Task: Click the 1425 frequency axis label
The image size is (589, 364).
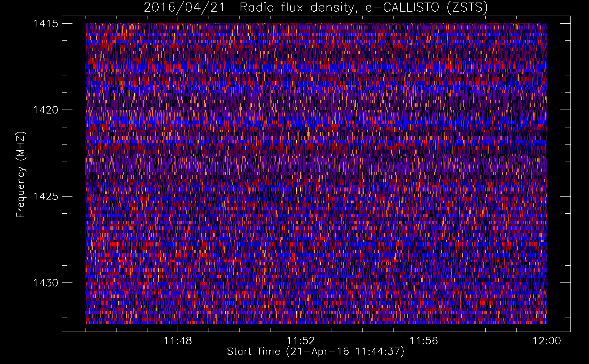Action: 46,197
